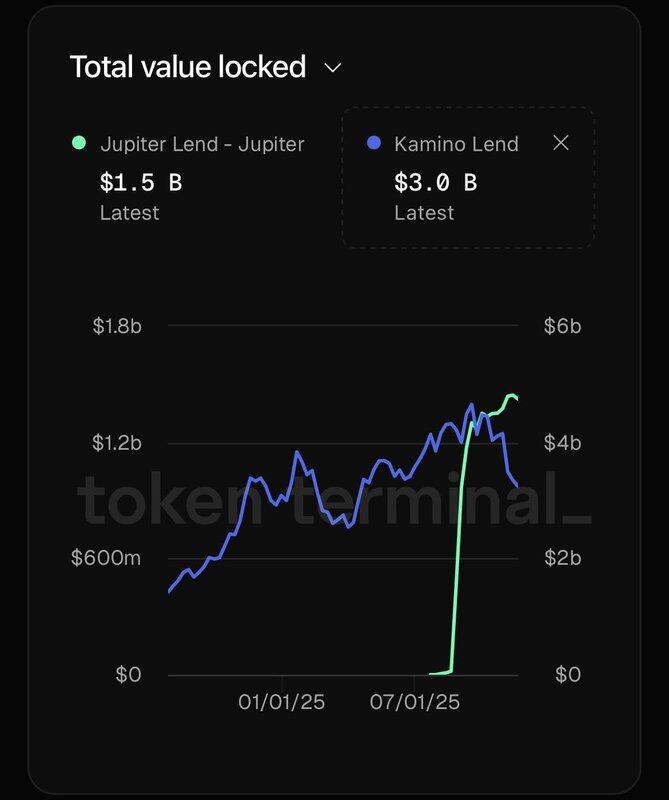Click Latest label under Kamino Lend
Viewport: 669px width, 800px height.
(x=424, y=213)
